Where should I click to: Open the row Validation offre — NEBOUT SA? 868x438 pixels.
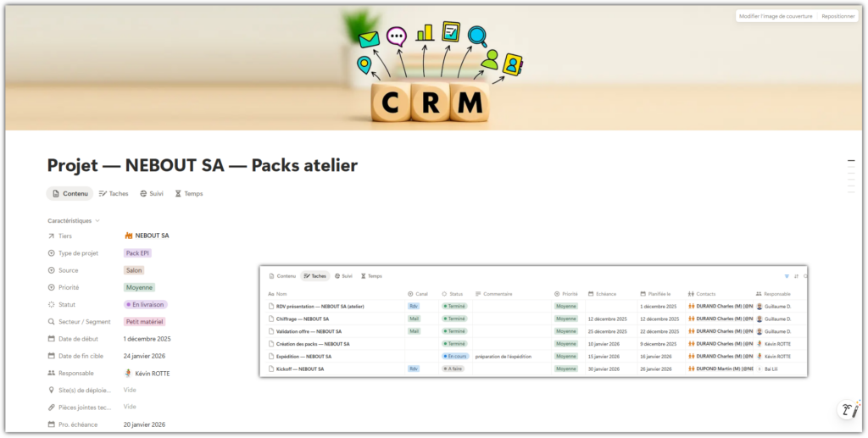pyautogui.click(x=309, y=331)
